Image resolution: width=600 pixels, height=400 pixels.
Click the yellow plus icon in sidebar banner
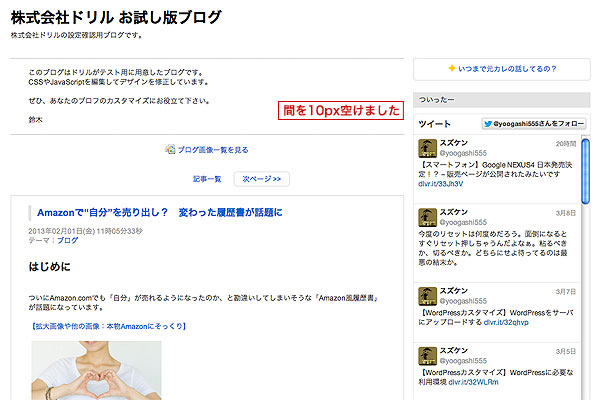point(452,68)
